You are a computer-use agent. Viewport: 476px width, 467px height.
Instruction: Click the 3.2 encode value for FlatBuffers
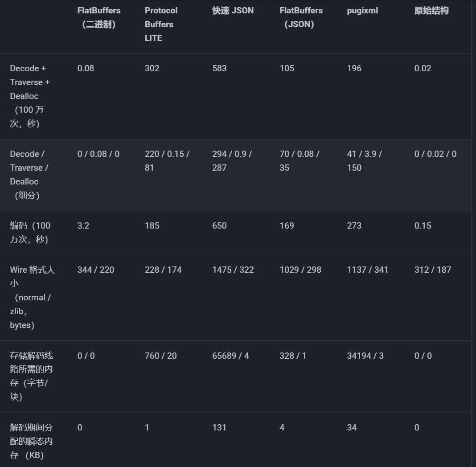83,225
